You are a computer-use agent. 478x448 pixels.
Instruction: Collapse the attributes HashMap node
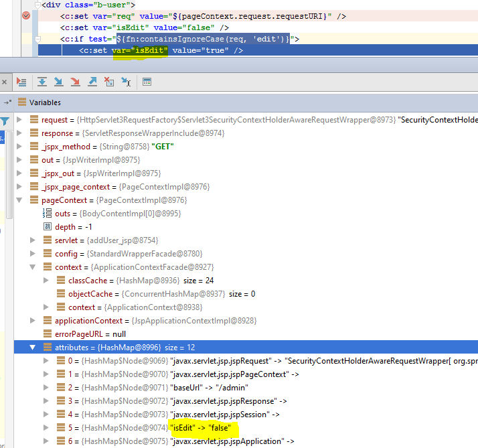33,348
